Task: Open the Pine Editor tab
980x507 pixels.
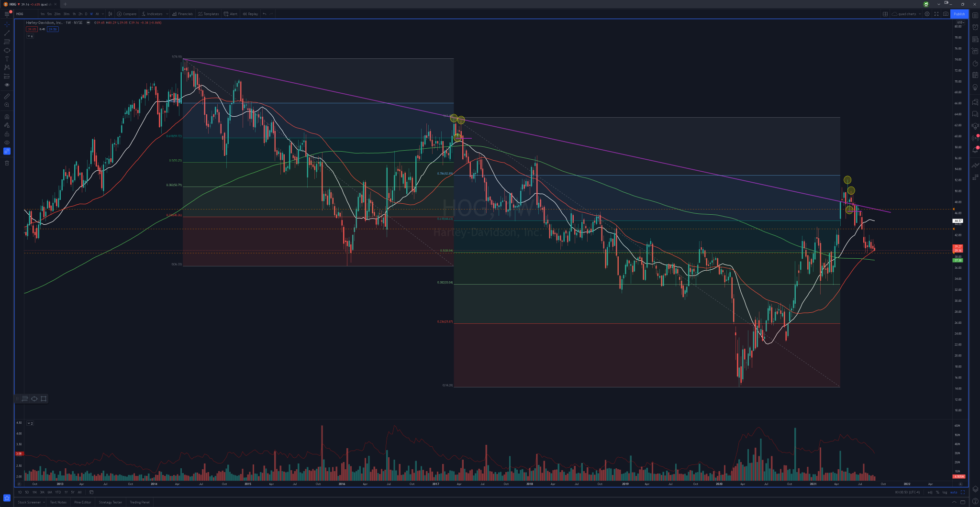Action: click(x=82, y=502)
